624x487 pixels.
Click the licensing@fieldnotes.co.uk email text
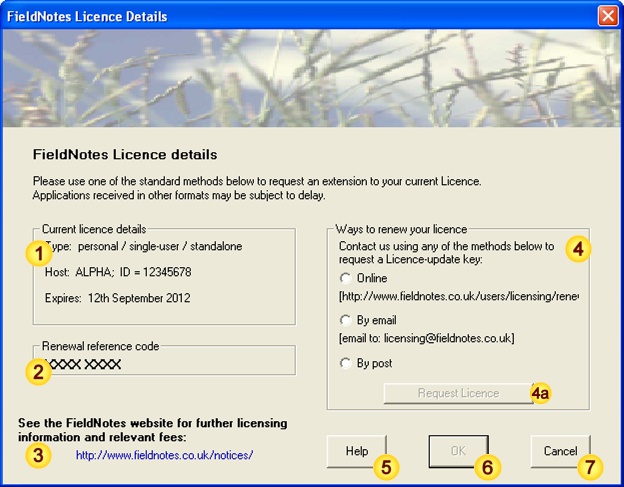pos(427,339)
